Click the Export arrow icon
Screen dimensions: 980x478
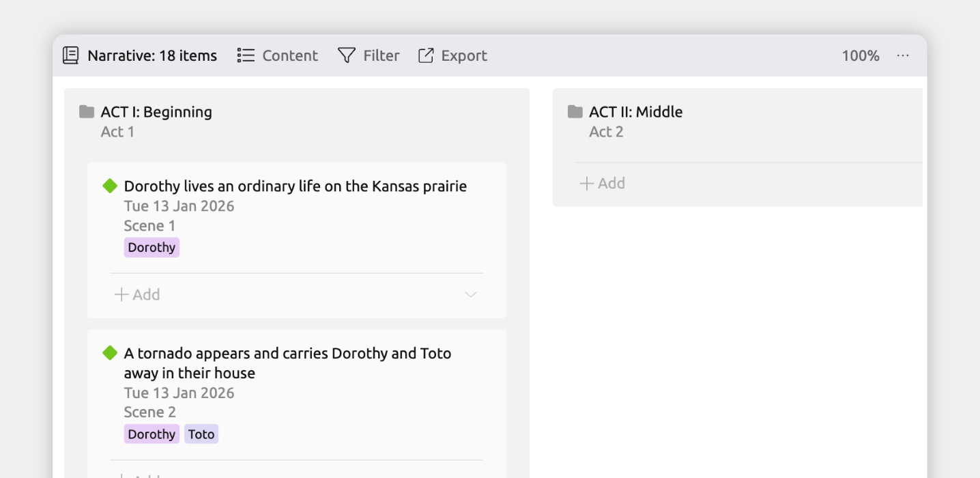click(x=426, y=55)
